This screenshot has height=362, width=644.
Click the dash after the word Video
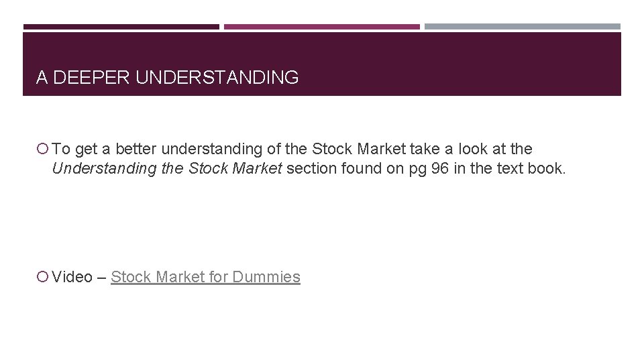pos(101,278)
